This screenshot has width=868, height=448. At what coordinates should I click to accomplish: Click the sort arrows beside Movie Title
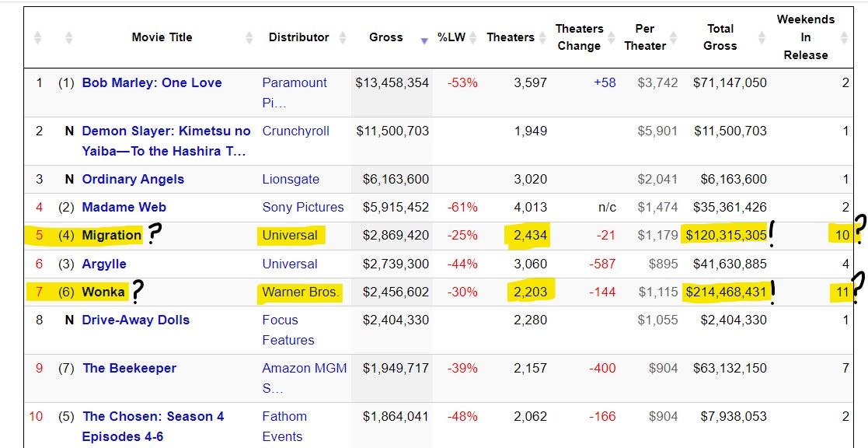pyautogui.click(x=249, y=37)
